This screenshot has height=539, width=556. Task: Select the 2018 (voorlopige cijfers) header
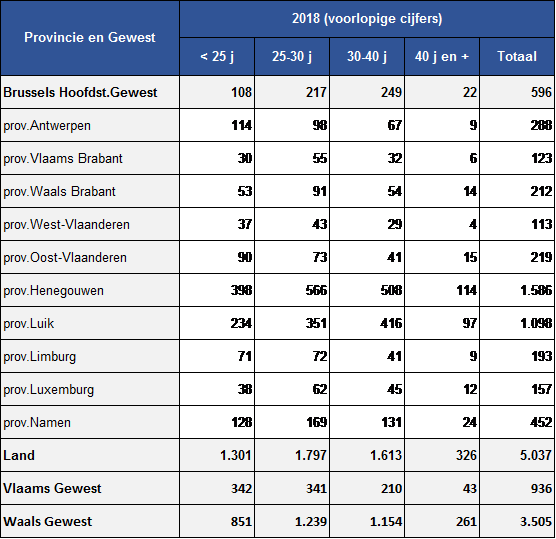coord(367,18)
